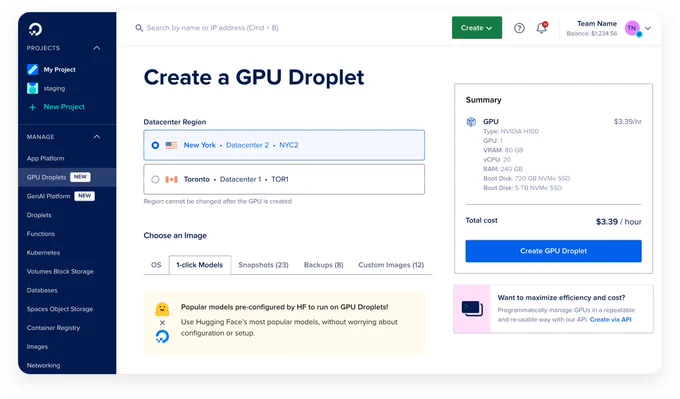Open Functions in sidebar
The image size is (680, 399).
pos(41,234)
